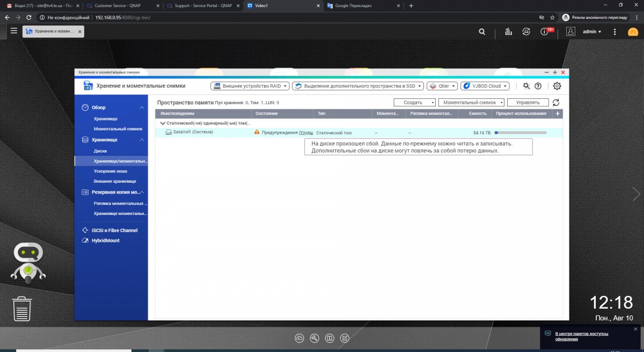This screenshot has width=644, height=352.
Task: Click the DataVol1 usage percentage bar
Action: (520, 132)
